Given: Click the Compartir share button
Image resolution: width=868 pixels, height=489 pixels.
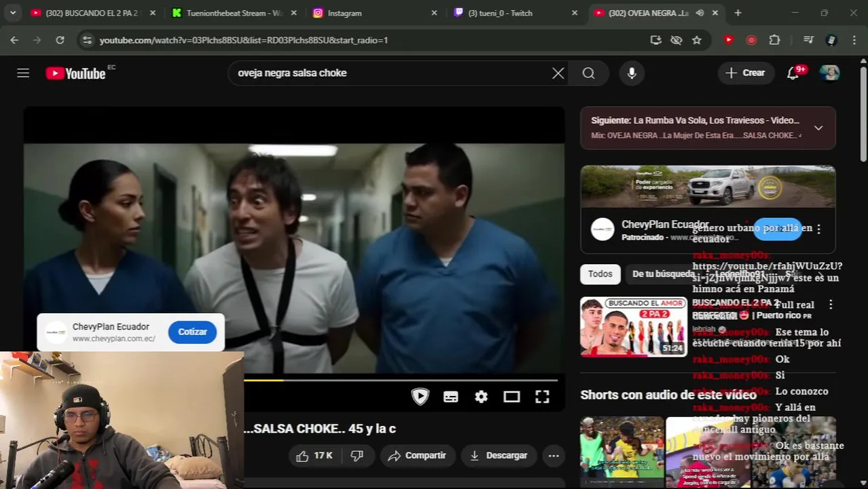Looking at the screenshot, I should click(416, 456).
